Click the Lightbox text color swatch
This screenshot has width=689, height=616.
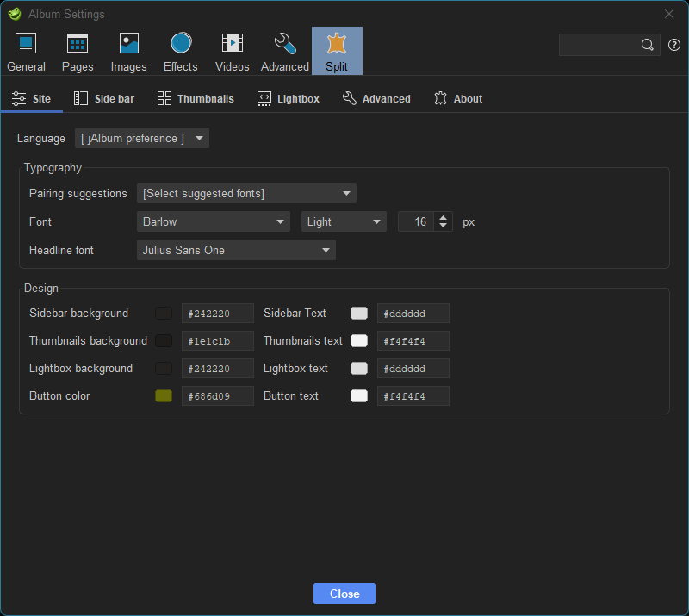click(359, 369)
